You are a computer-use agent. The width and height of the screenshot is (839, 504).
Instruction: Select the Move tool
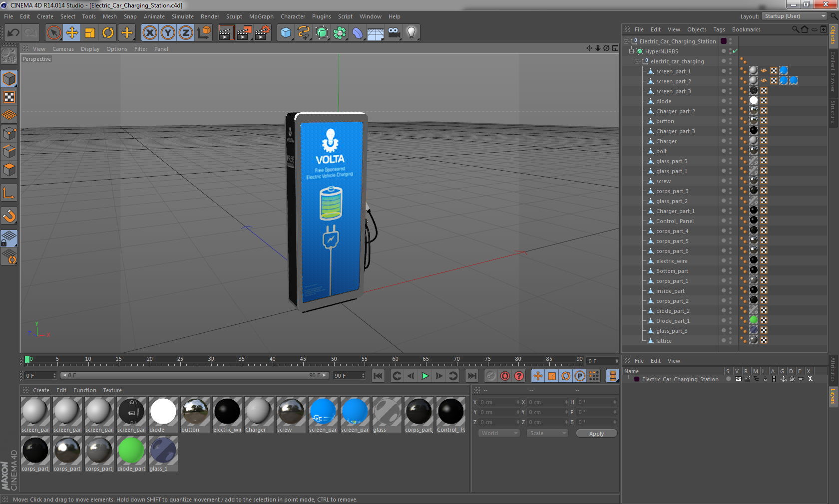pos(72,33)
